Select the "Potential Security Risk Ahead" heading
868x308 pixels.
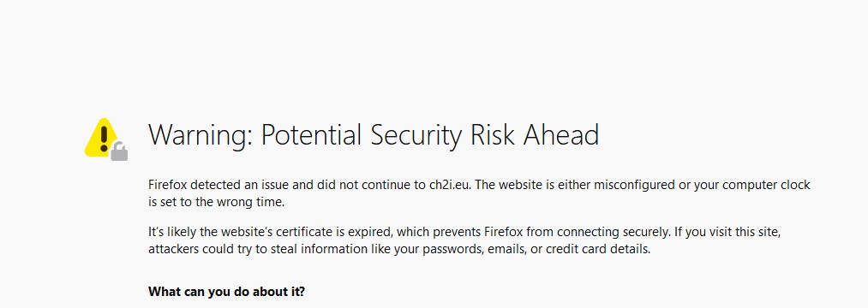tap(429, 135)
